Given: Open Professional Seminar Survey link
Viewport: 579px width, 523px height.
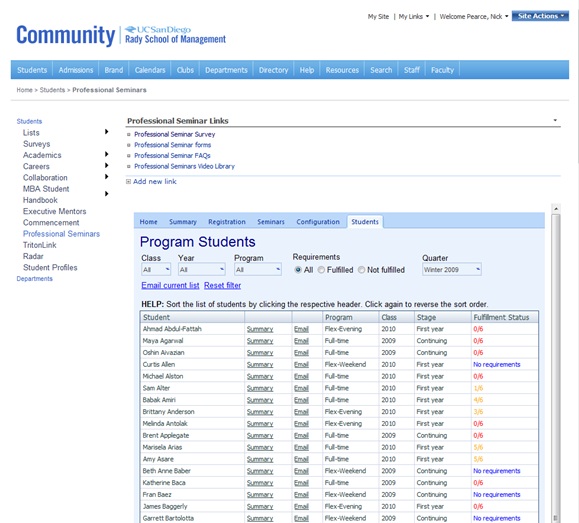Looking at the screenshot, I should (x=174, y=134).
